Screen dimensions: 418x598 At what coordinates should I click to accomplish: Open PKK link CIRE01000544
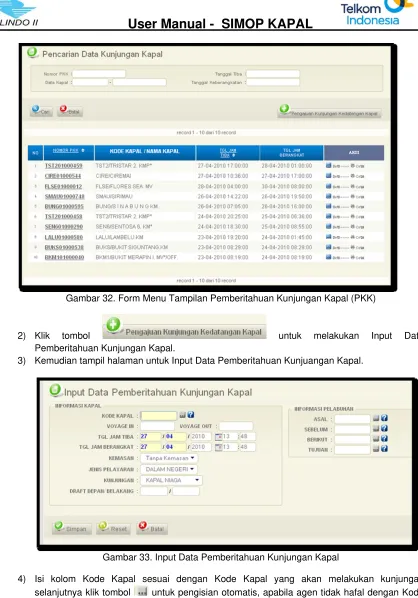click(63, 176)
